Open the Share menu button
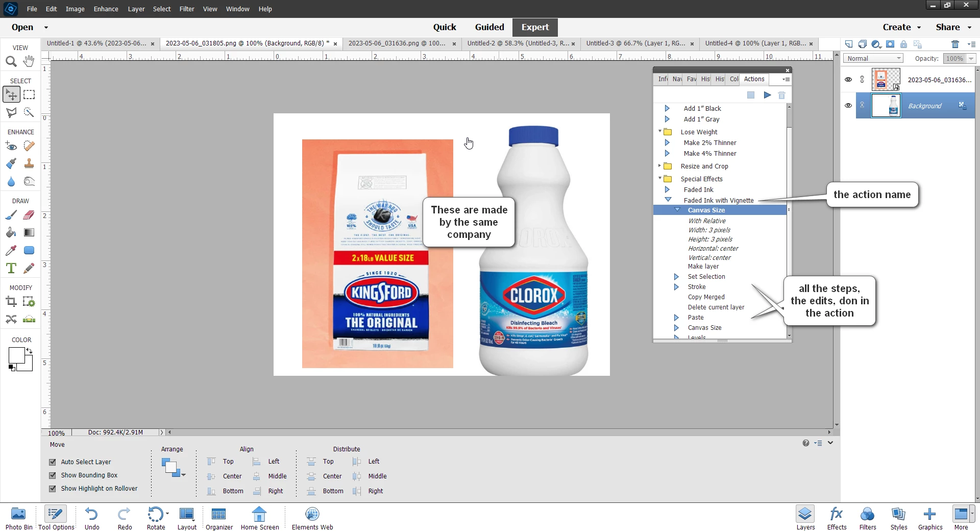 [953, 27]
